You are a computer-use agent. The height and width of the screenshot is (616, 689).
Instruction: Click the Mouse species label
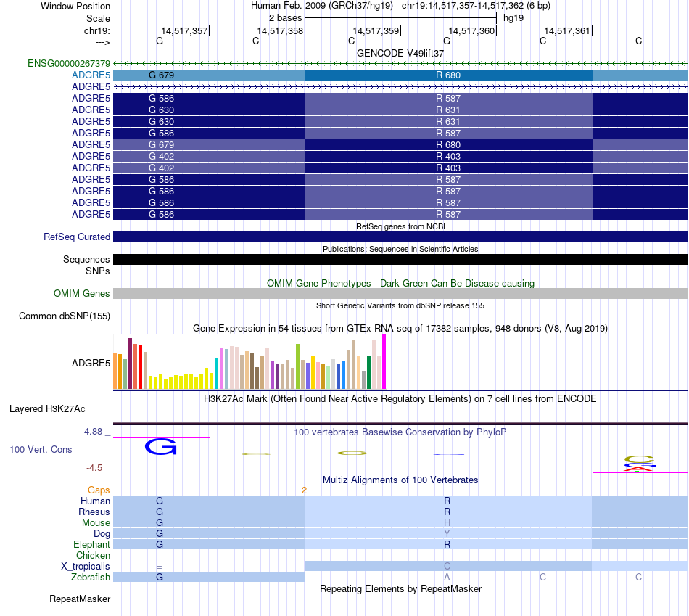pos(96,523)
